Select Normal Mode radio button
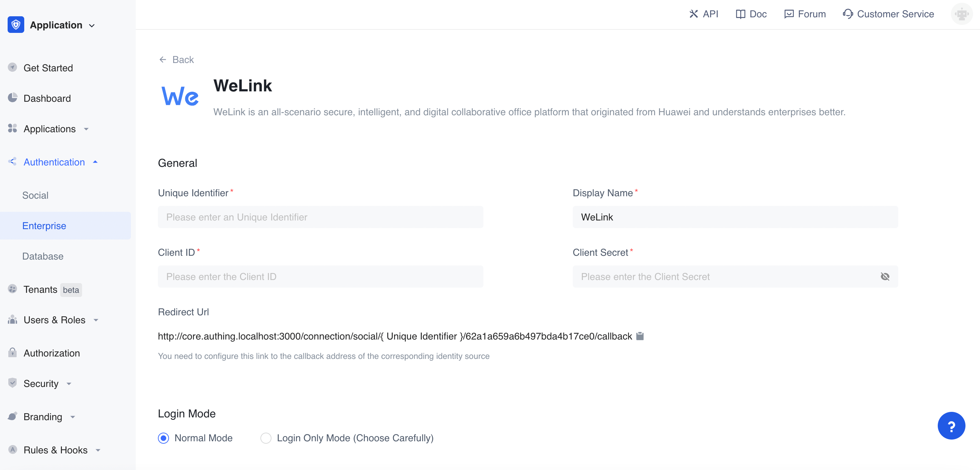 [163, 438]
